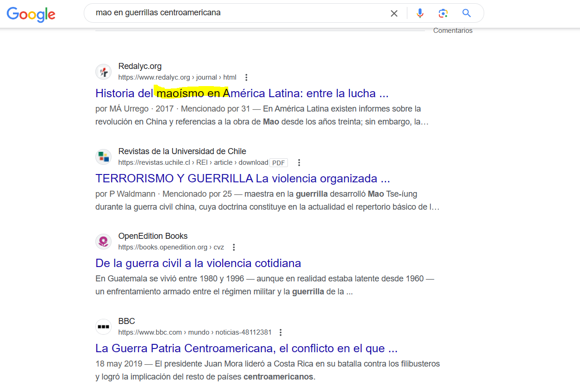Image resolution: width=580 pixels, height=392 pixels.
Task: Click the magnifying glass search button
Action: click(467, 13)
